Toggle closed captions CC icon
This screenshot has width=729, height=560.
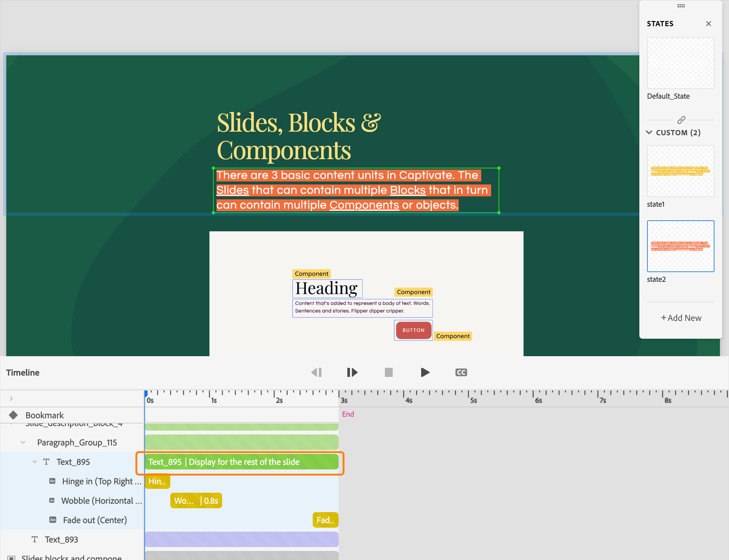[x=461, y=372]
